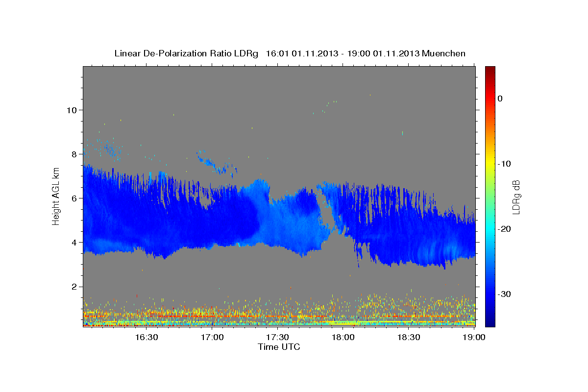The height and width of the screenshot is (392, 588).
Task: Click the "Height AGL km" y-axis label
Action: (x=56, y=196)
